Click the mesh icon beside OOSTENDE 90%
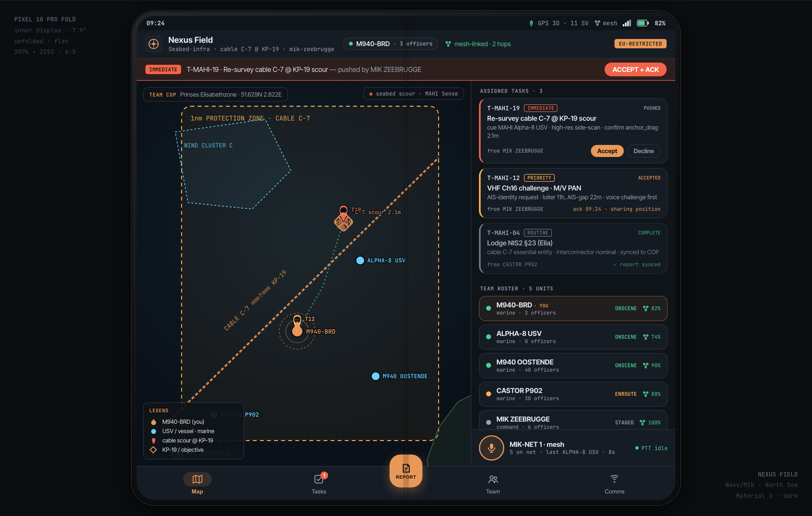This screenshot has height=516, width=812. click(x=645, y=366)
